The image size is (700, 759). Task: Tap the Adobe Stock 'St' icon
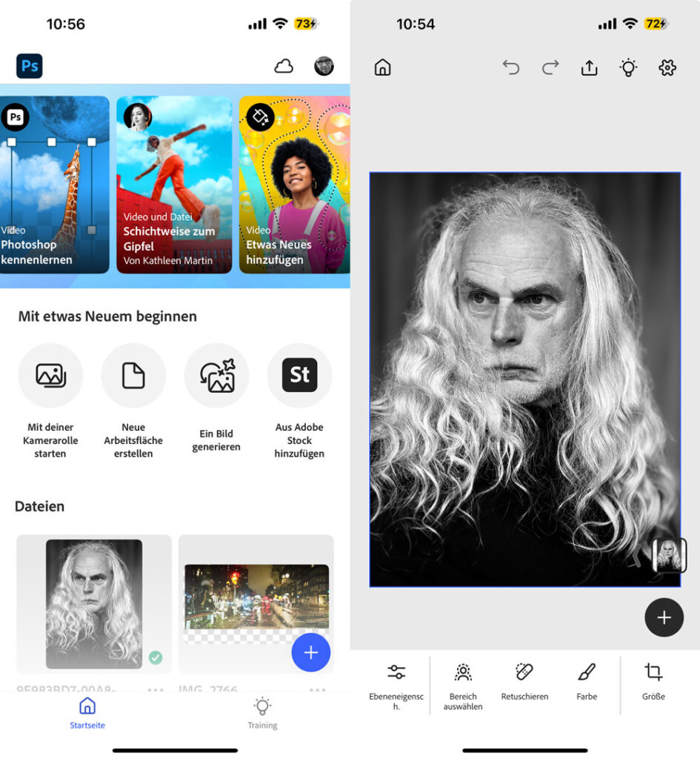point(300,375)
